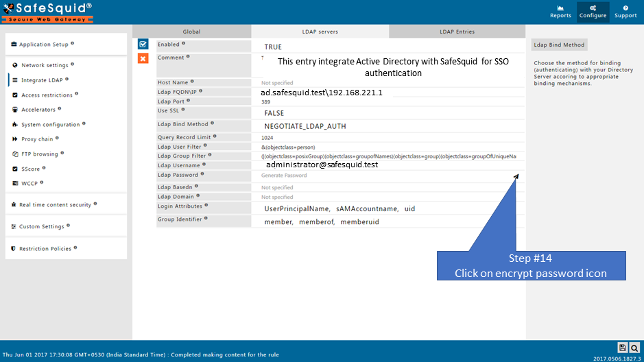Open the Enabled TRUE dropdown
The height and width of the screenshot is (362, 644).
388,47
